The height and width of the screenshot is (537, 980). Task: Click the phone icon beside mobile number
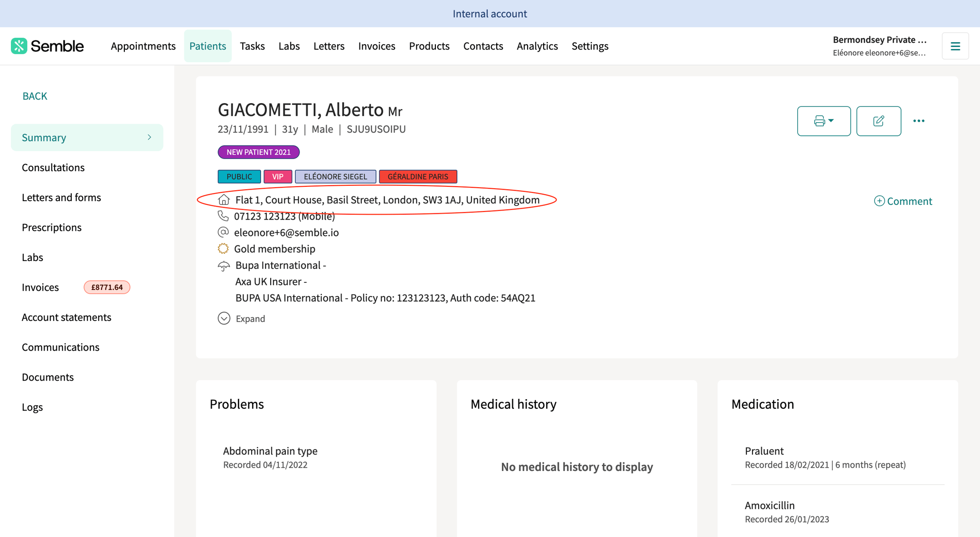point(223,216)
